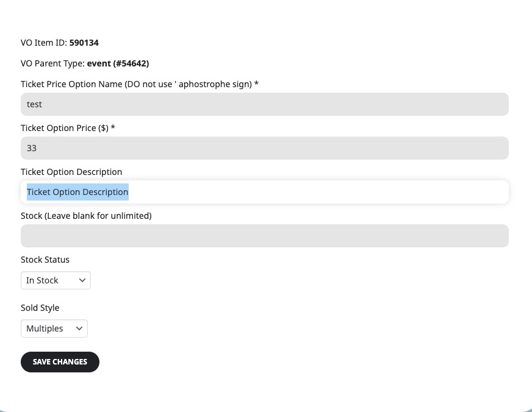Click the event (#54642) parent type text
The width and height of the screenshot is (532, 412).
118,63
